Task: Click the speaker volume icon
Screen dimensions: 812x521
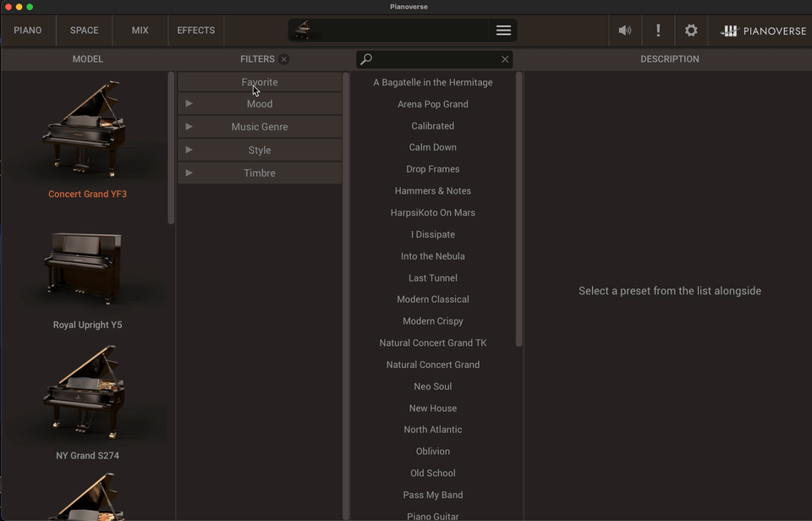Action: [624, 30]
